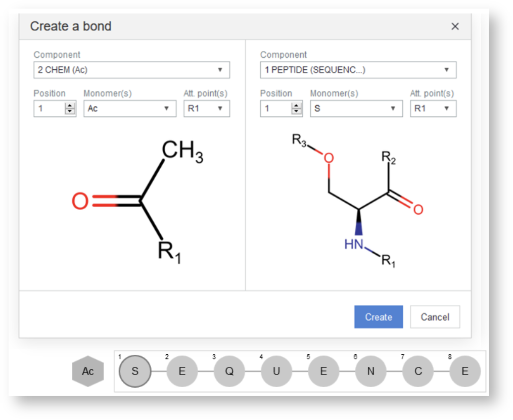The image size is (513, 420).
Task: Click the U monomer at position 4
Action: pos(276,371)
